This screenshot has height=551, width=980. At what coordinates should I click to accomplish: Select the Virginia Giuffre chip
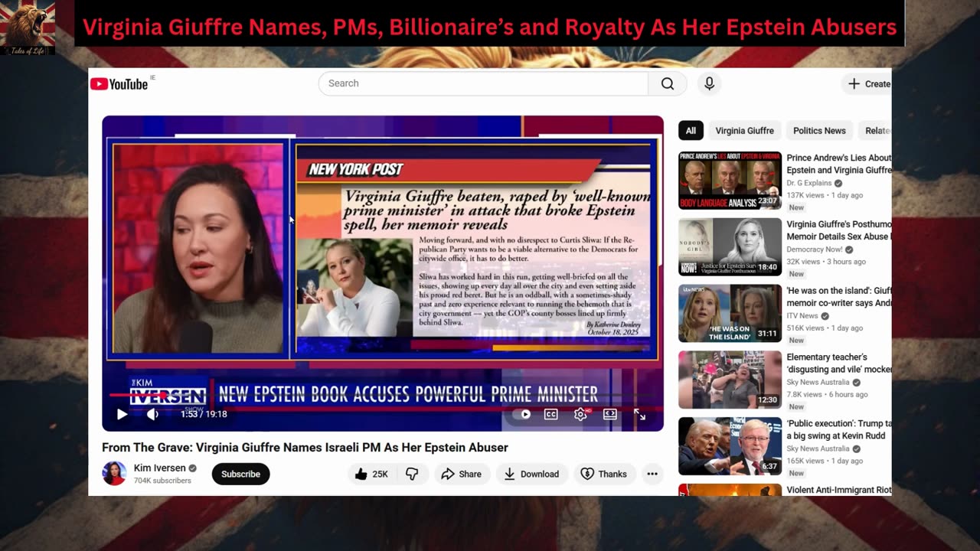point(745,131)
